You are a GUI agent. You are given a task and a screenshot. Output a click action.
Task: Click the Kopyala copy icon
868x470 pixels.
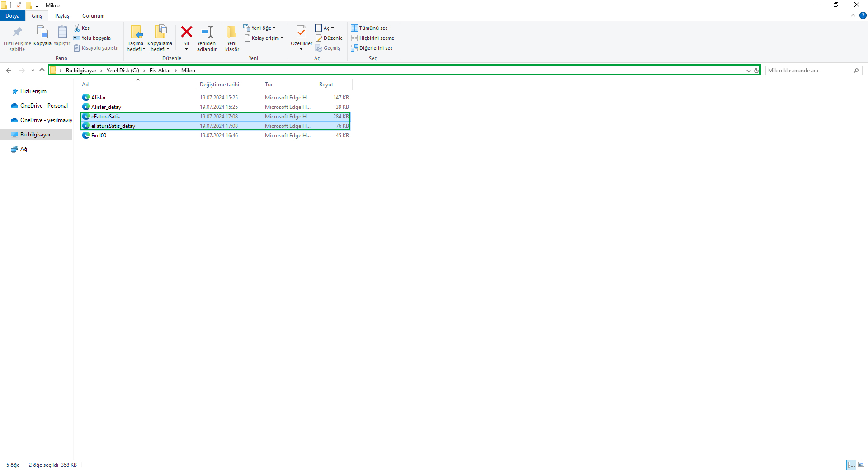[42, 32]
